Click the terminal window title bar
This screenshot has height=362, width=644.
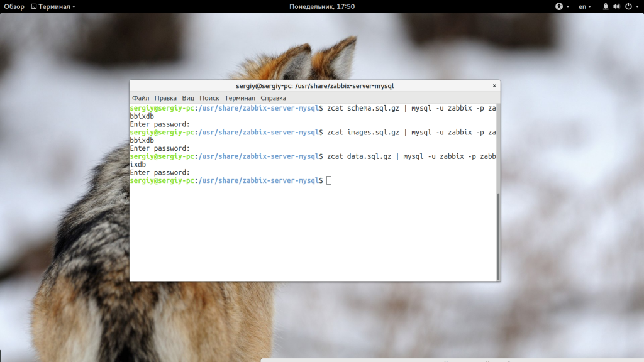[x=314, y=85]
